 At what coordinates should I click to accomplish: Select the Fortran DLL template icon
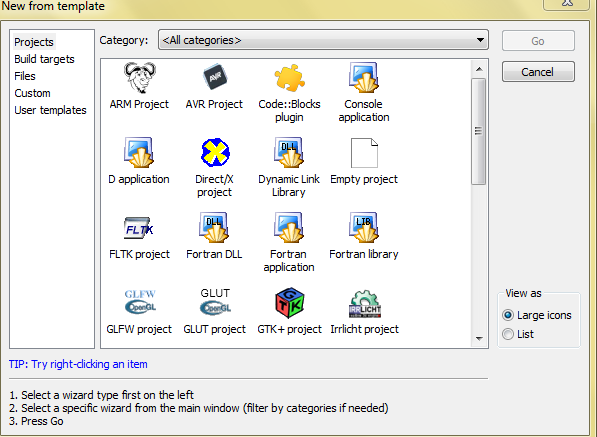coord(214,228)
